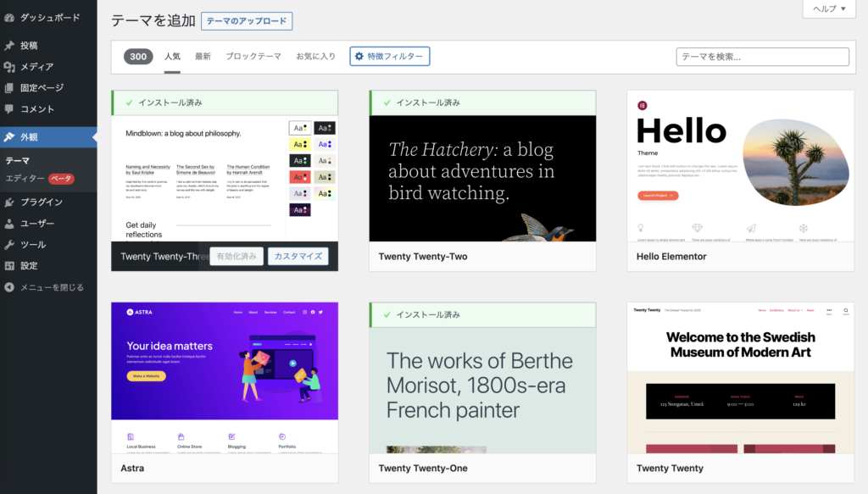Click the 有効化済み button

tap(236, 256)
